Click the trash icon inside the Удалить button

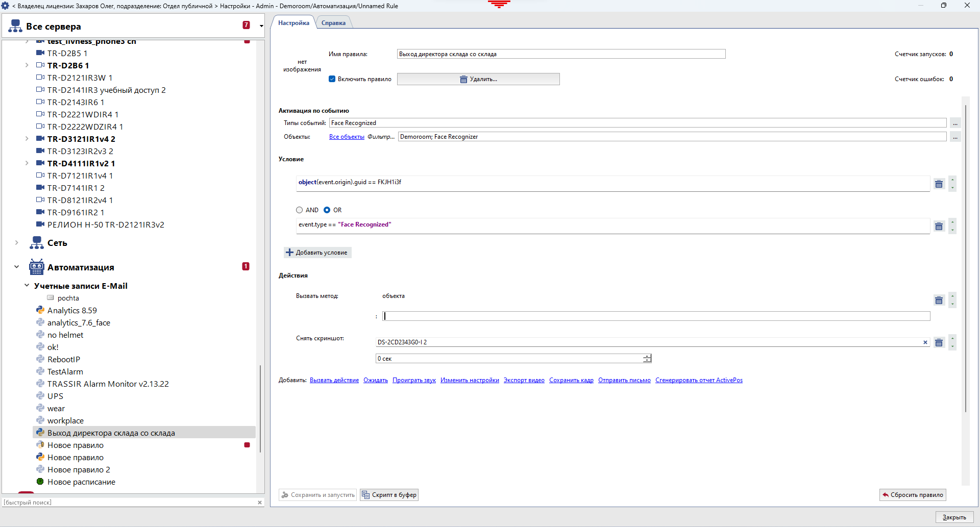[463, 79]
